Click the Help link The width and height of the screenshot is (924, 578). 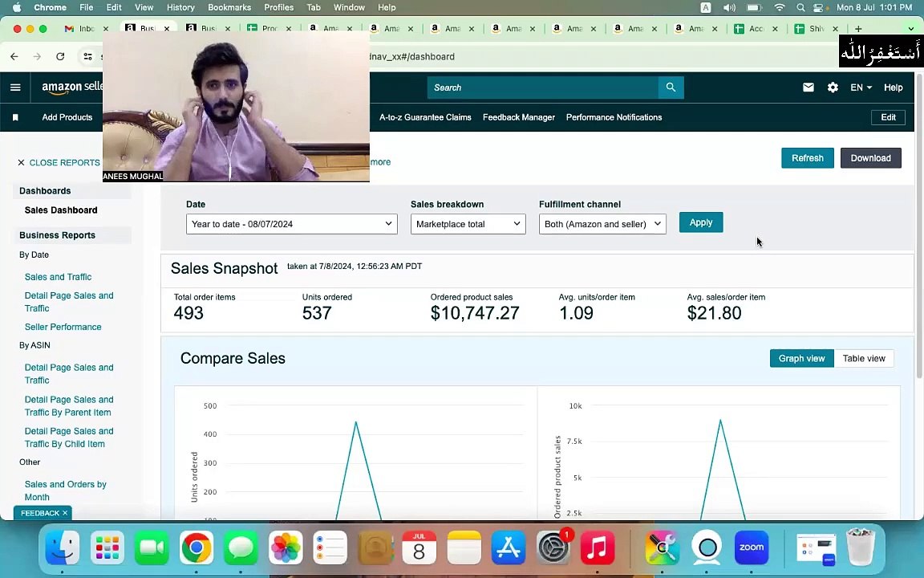pos(893,88)
